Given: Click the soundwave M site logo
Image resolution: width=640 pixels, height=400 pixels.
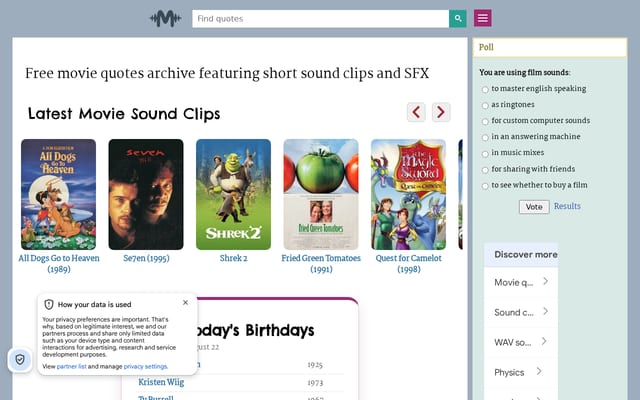Looking at the screenshot, I should tap(165, 19).
